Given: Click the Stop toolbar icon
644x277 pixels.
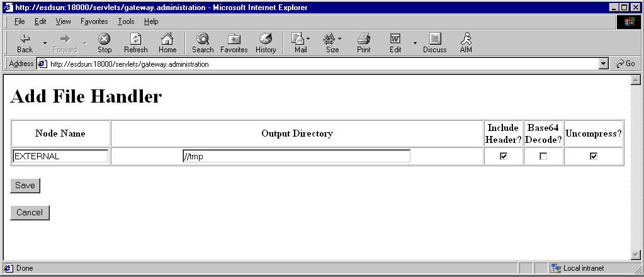Looking at the screenshot, I should [105, 43].
